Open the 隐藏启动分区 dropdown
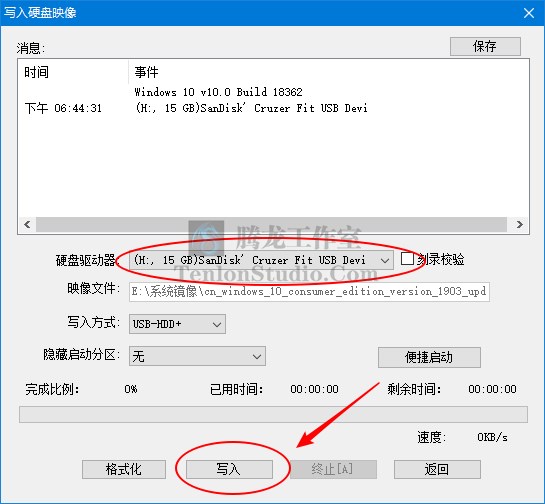Viewport: 545px width, 504px height. (x=197, y=356)
